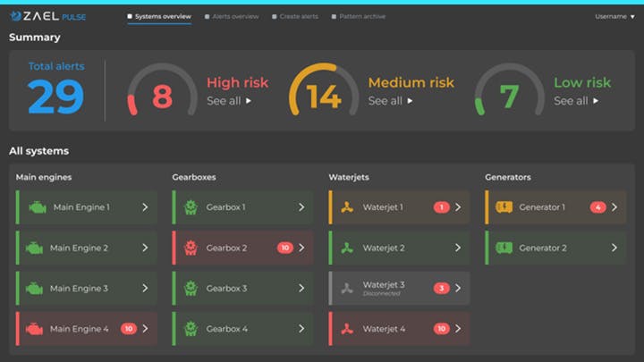The width and height of the screenshot is (644, 362).
Task: See all High risk alerts
Action: 229,101
